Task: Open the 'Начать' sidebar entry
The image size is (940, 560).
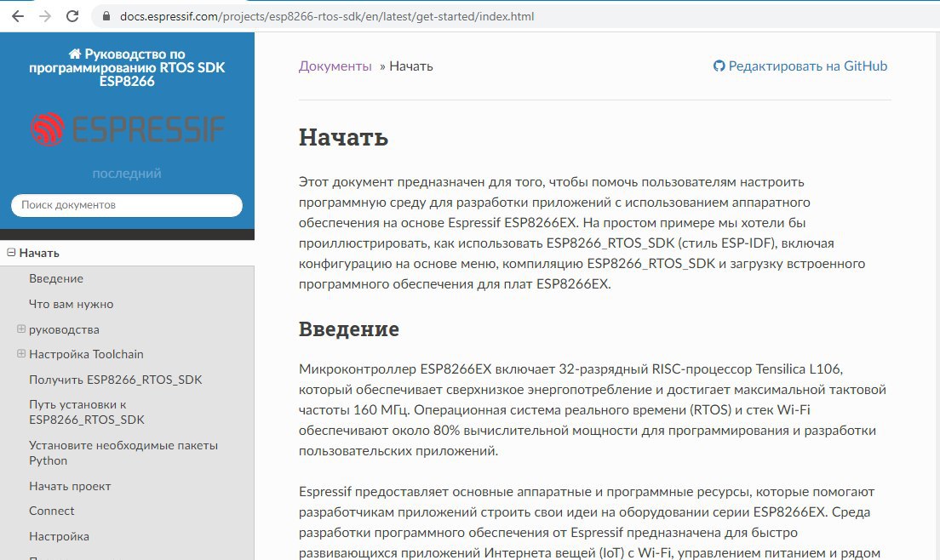Action: [x=39, y=253]
